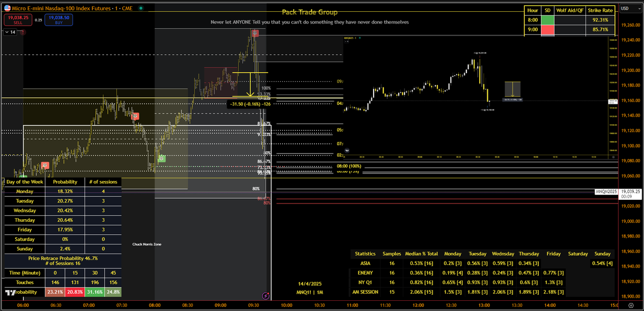Click the Chuck Norris Zone label
Image resolution: width=644 pixels, height=311 pixels.
(x=147, y=244)
